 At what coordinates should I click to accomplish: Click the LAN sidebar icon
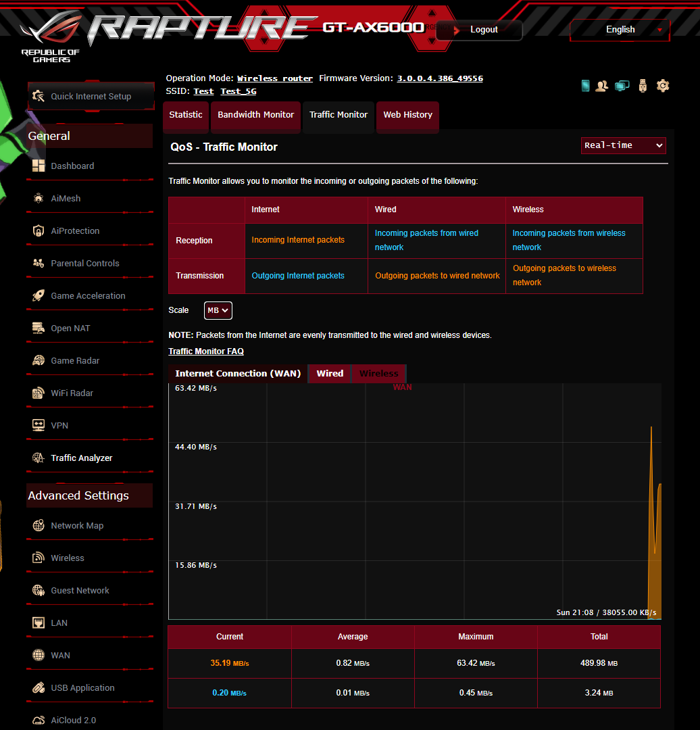point(39,623)
